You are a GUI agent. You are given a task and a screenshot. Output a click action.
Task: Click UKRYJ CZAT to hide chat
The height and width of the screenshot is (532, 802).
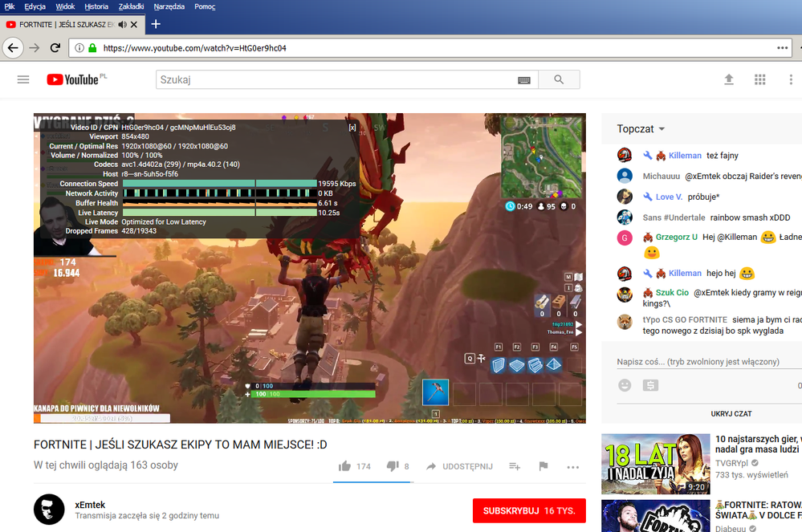(x=731, y=414)
